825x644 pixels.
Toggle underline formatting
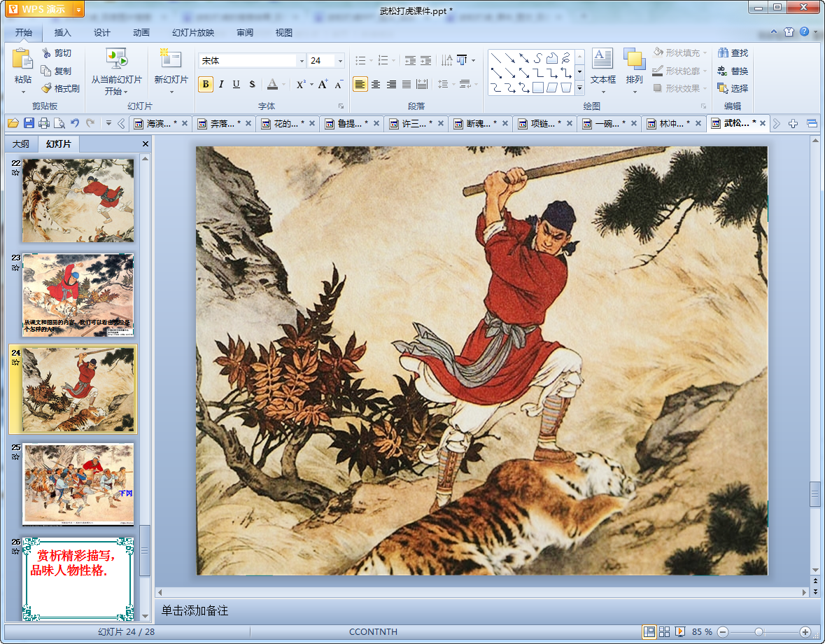tap(237, 84)
